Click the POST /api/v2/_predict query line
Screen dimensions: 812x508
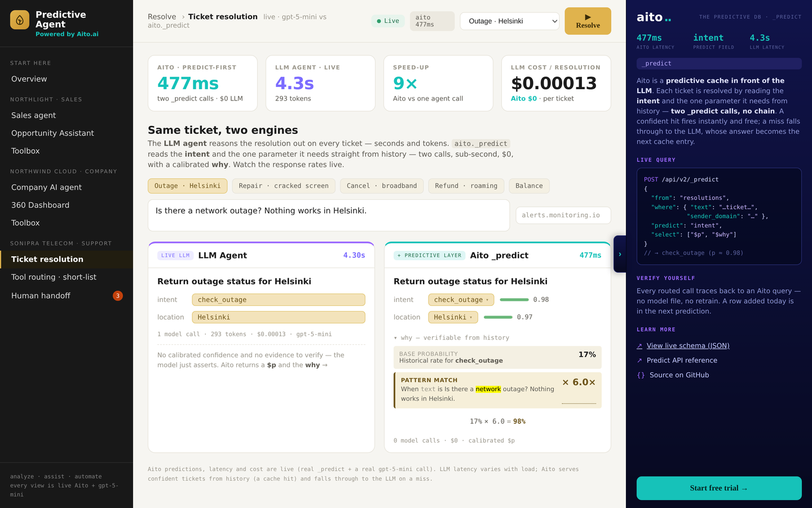point(681,179)
